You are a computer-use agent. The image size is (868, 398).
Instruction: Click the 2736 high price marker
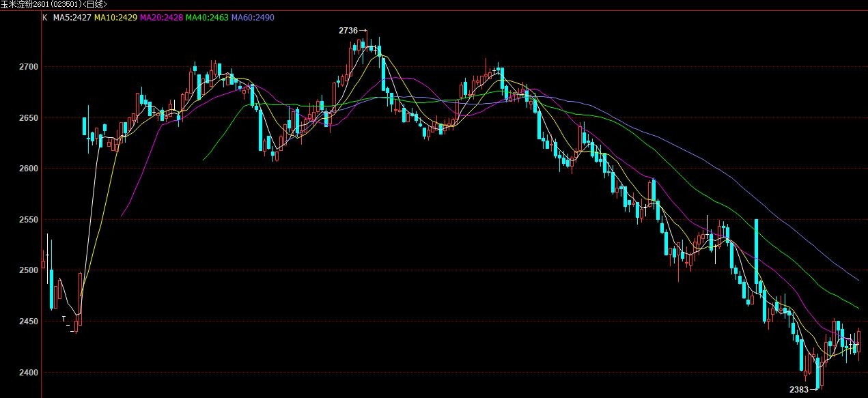348,31
